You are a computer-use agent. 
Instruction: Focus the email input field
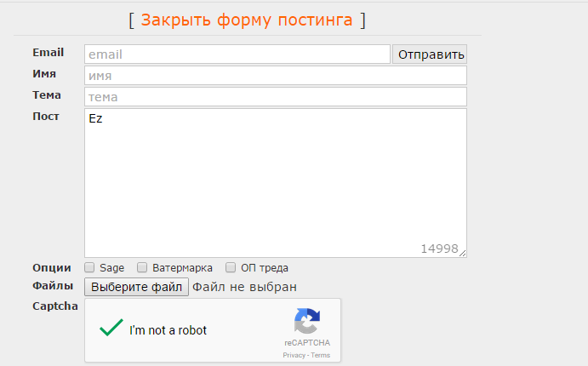click(237, 54)
